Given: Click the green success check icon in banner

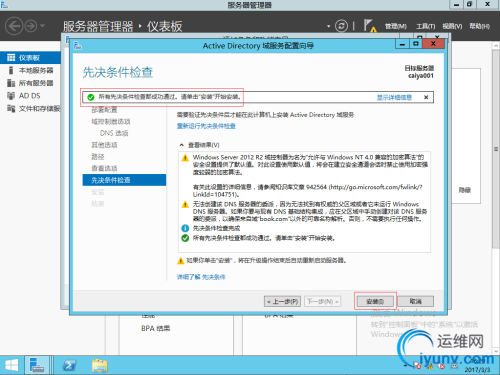Looking at the screenshot, I should 91,97.
